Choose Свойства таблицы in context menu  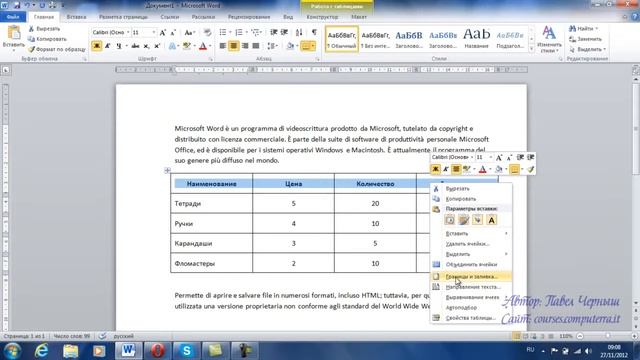[x=471, y=318]
